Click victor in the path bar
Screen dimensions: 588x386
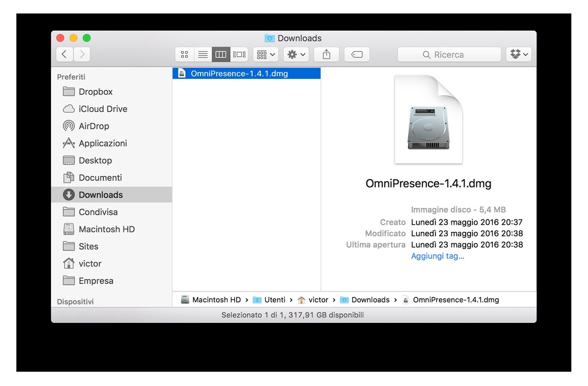tap(313, 300)
